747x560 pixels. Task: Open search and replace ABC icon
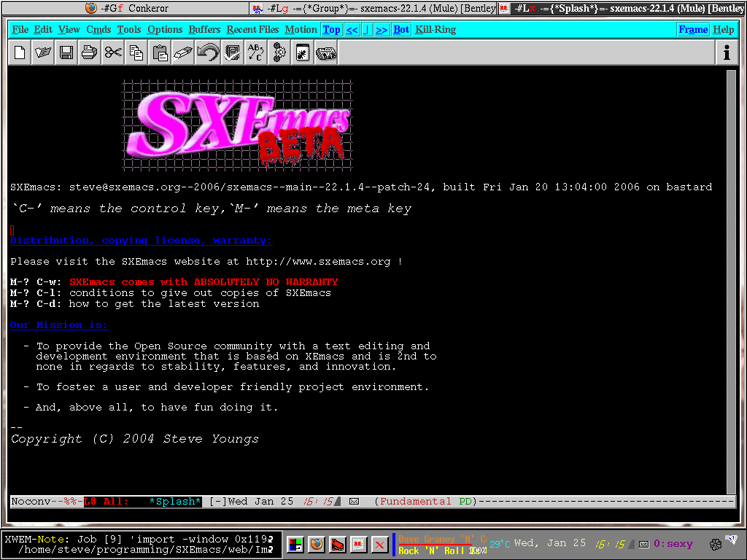point(255,52)
